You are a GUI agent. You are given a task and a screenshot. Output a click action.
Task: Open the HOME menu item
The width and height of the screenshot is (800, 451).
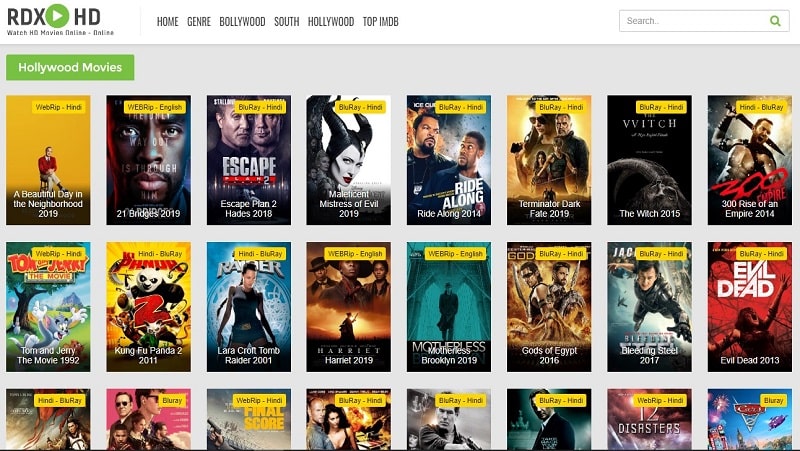coord(167,21)
